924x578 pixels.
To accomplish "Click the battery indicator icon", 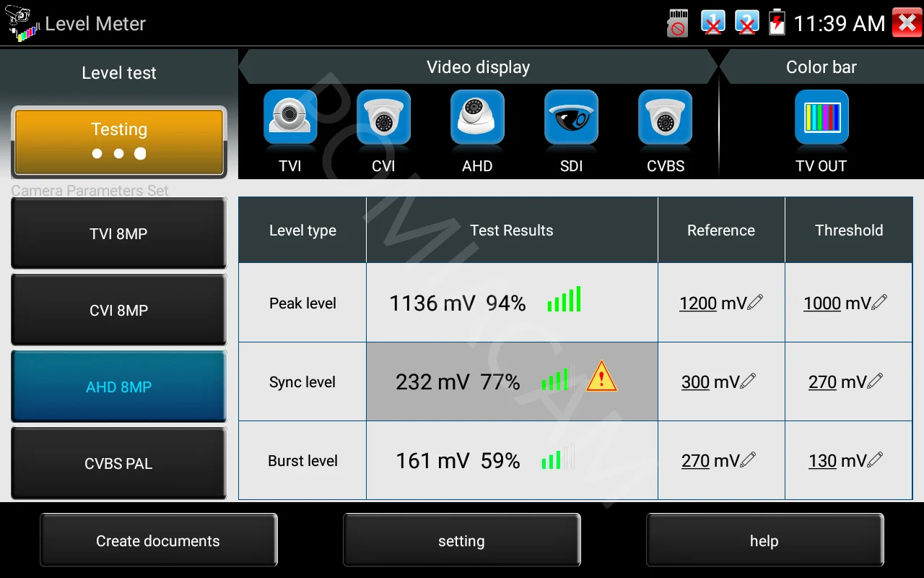I will [777, 22].
